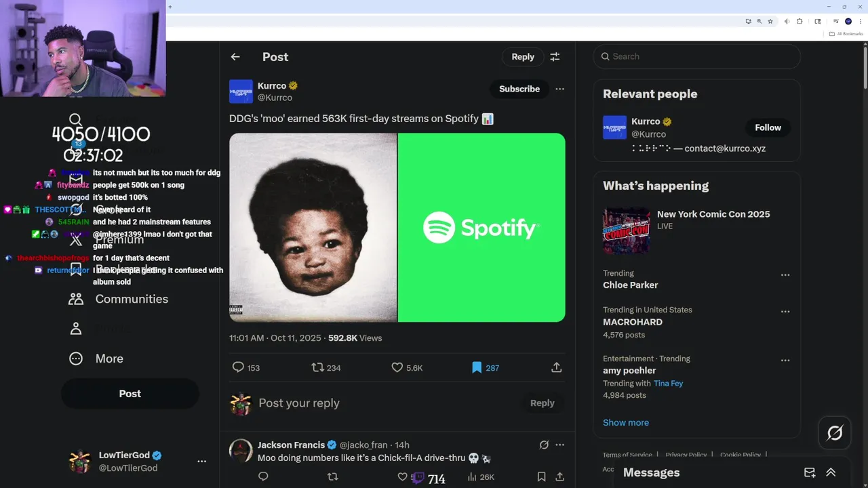868x488 pixels.
Task: Share Jackson Francis's reply
Action: (x=559, y=477)
